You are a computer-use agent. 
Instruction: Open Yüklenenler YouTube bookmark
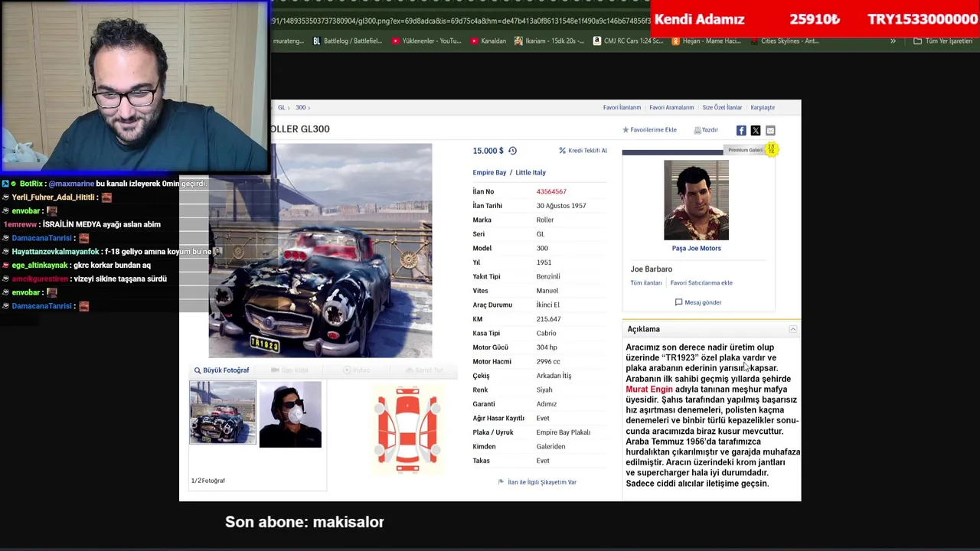(426, 41)
